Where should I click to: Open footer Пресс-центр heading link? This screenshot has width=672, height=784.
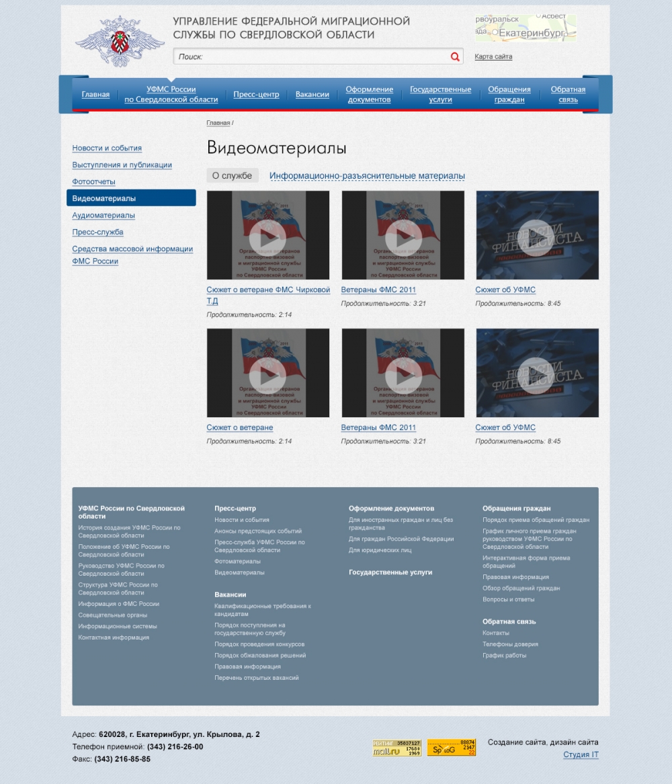pyautogui.click(x=235, y=508)
